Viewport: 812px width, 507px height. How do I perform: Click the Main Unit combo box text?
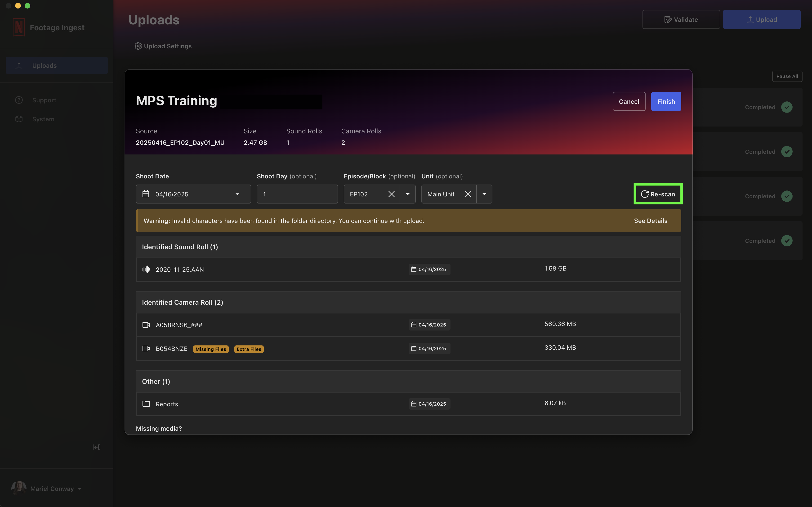[441, 194]
